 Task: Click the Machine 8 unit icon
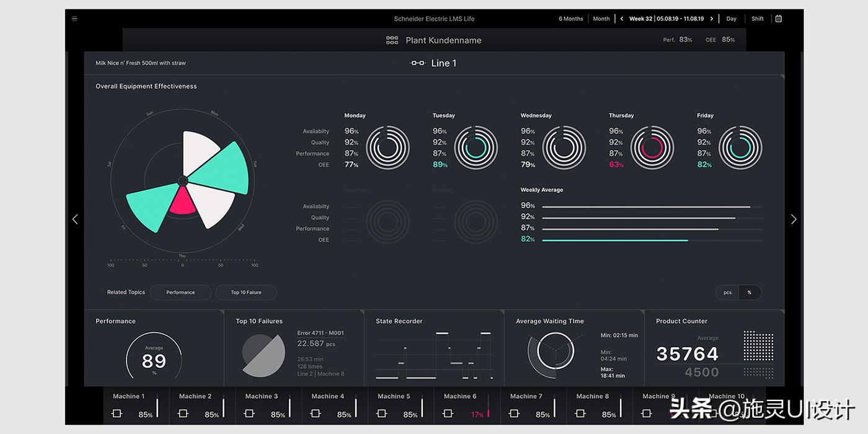pos(580,414)
